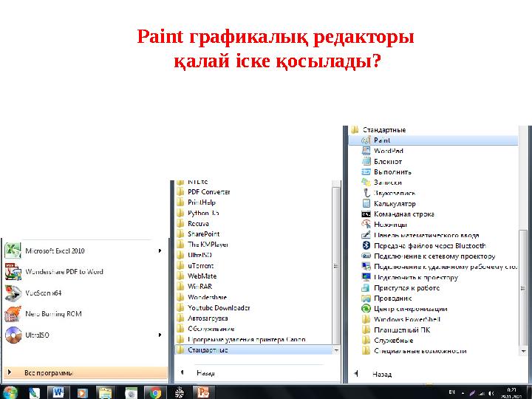Expand the Excel 2010 submenu arrow

tap(160, 250)
